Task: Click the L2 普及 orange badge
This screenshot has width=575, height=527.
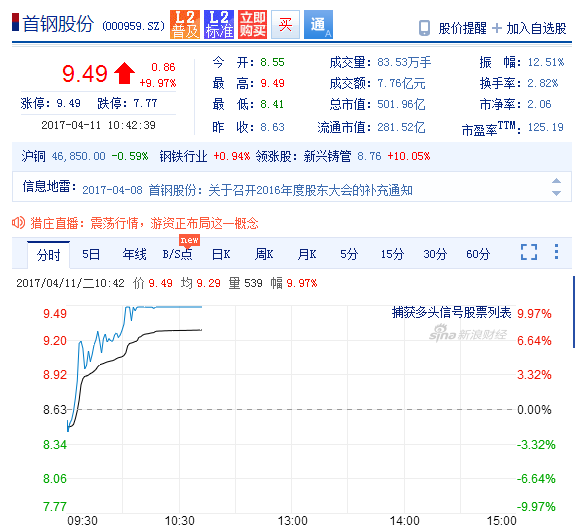Action: pos(185,25)
